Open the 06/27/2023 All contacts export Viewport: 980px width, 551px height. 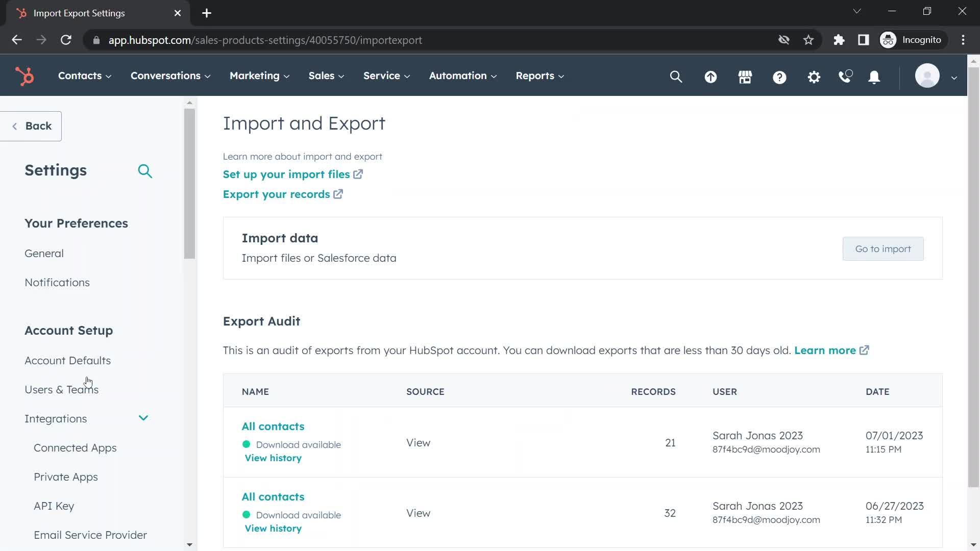point(273,497)
